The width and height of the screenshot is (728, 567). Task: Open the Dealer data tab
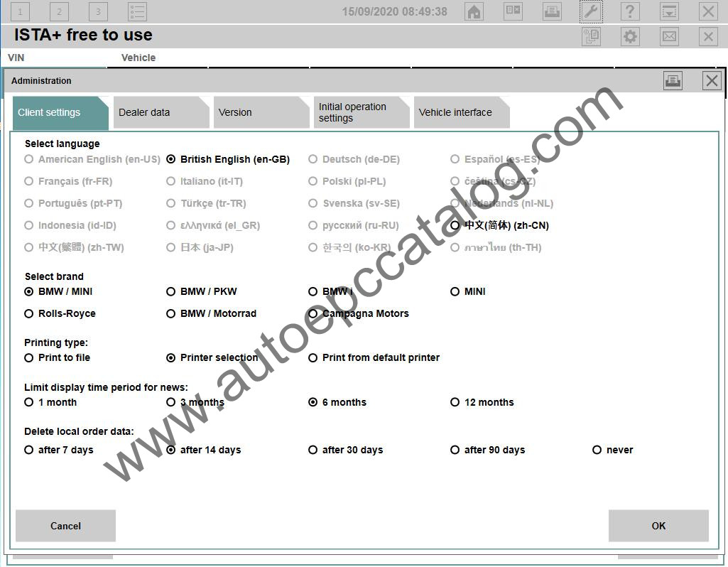tap(161, 112)
